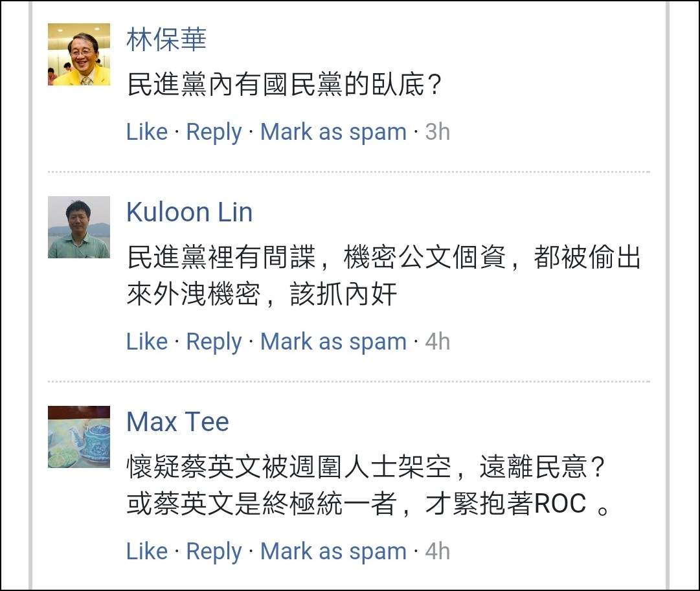The width and height of the screenshot is (700, 591).
Task: Like 林保華's comment
Action: coord(147,132)
